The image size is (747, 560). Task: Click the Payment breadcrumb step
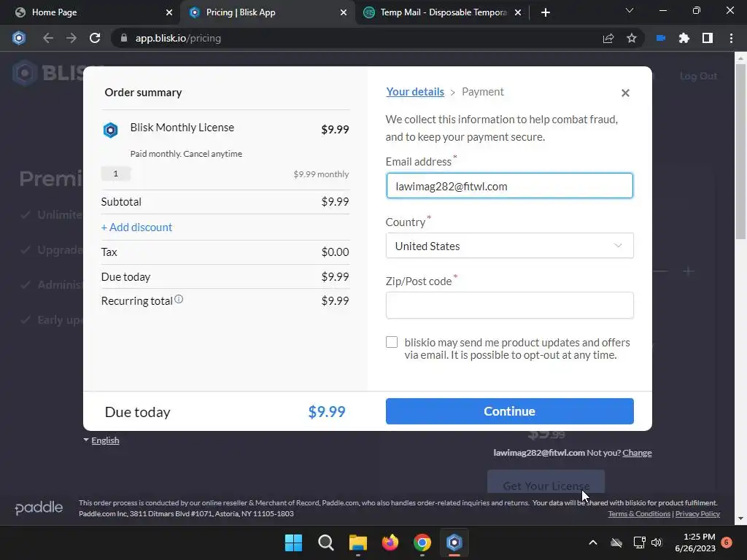click(x=483, y=91)
